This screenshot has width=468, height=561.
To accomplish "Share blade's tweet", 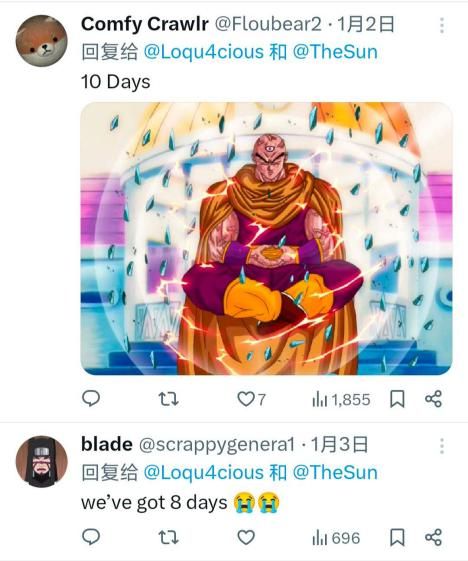I will (433, 537).
